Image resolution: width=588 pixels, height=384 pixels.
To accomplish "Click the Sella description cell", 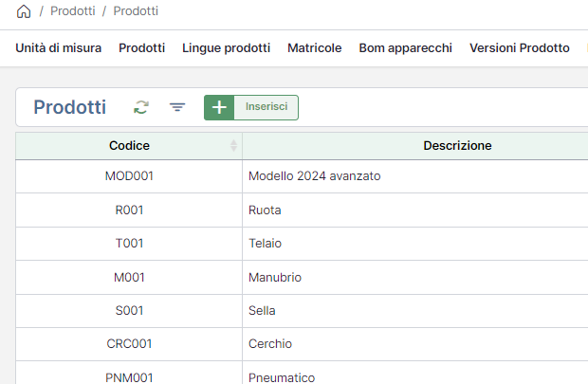I will 264,310.
